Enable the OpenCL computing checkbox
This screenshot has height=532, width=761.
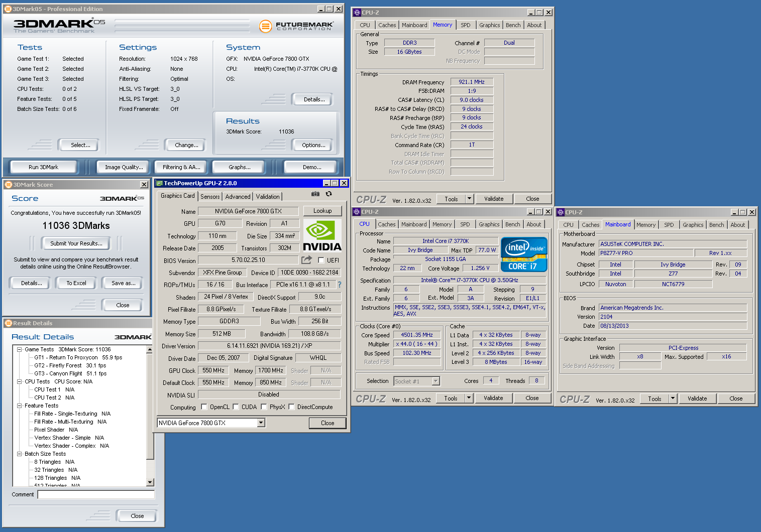point(204,407)
